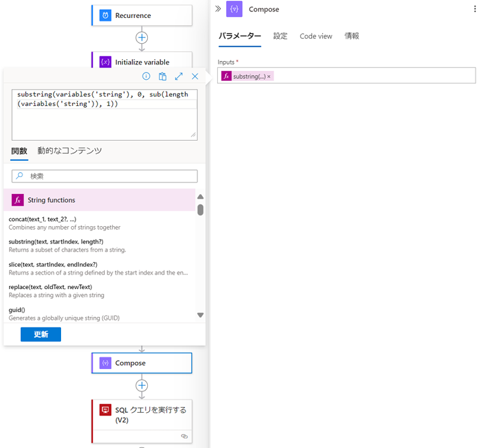Screen dimensions: 479x448
Task: Click the String functions fx icon
Action: [x=18, y=200]
